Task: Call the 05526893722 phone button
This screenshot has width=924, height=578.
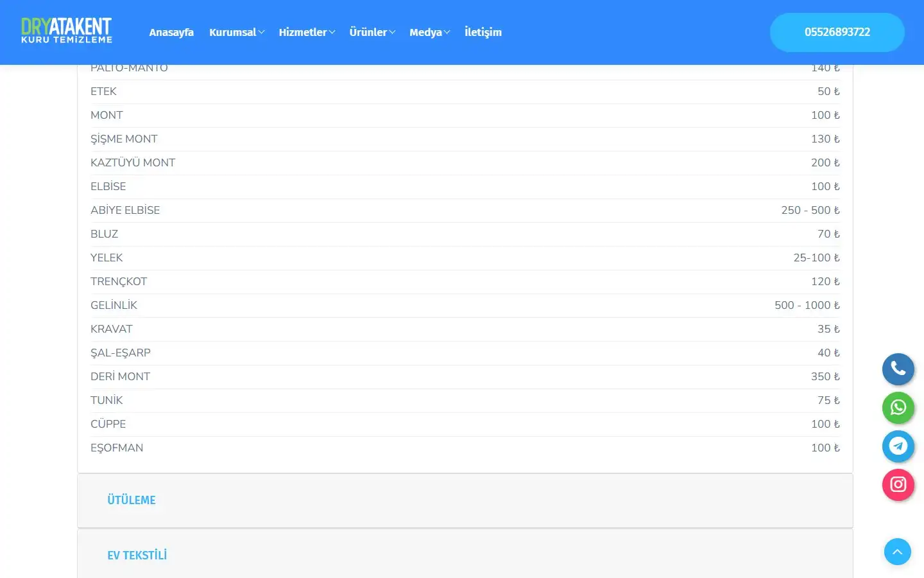Action: (x=837, y=32)
